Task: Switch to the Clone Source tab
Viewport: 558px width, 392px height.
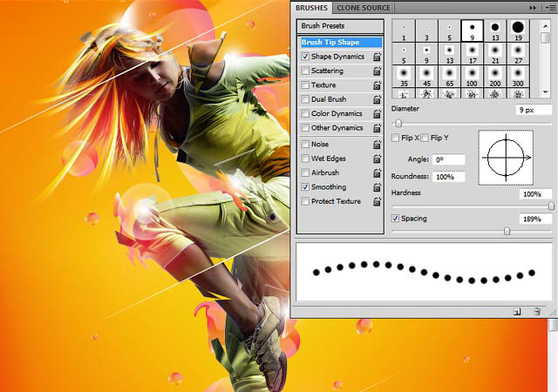Action: click(x=364, y=8)
